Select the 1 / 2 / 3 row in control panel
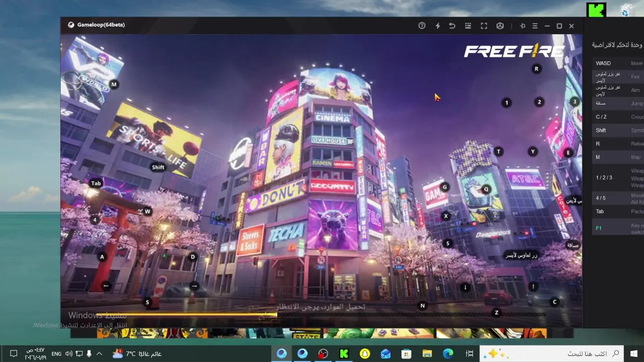 (618, 178)
